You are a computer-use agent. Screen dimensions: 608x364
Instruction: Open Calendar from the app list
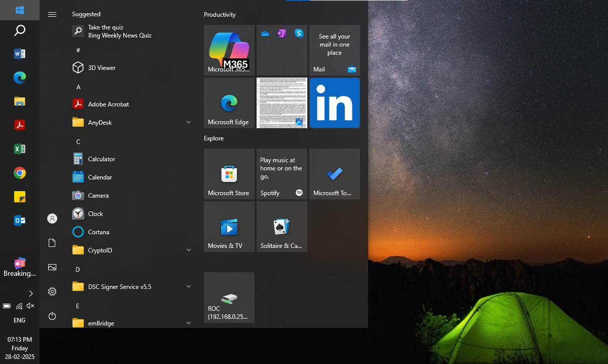132,177
